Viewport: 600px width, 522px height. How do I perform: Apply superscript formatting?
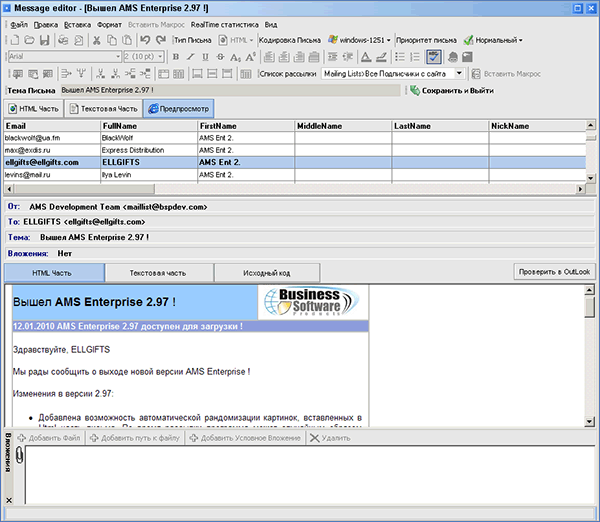click(251, 57)
